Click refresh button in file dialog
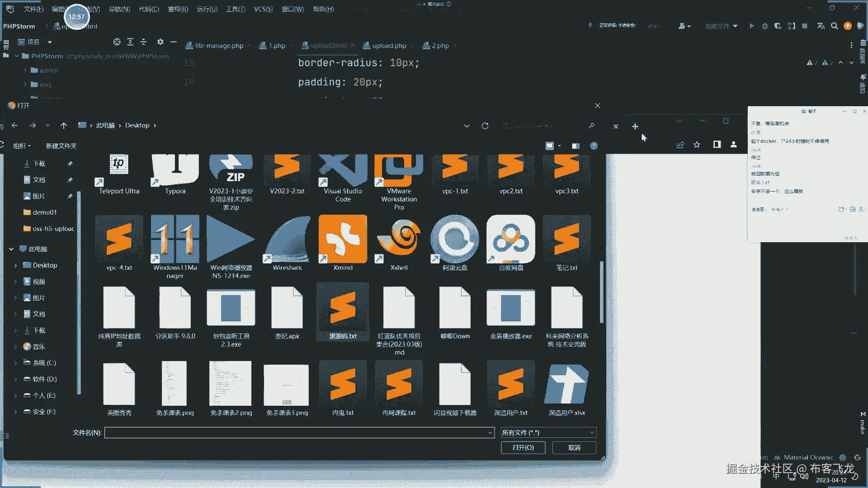Image resolution: width=868 pixels, height=488 pixels. click(x=485, y=126)
